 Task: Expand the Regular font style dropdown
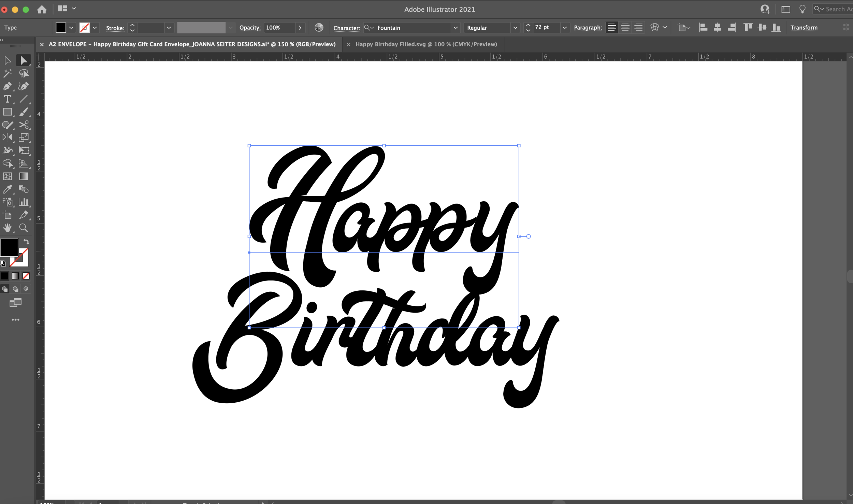[515, 28]
